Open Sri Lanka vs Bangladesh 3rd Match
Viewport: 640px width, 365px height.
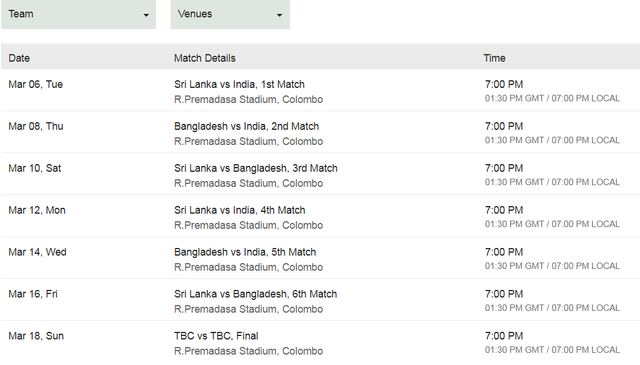coord(256,168)
